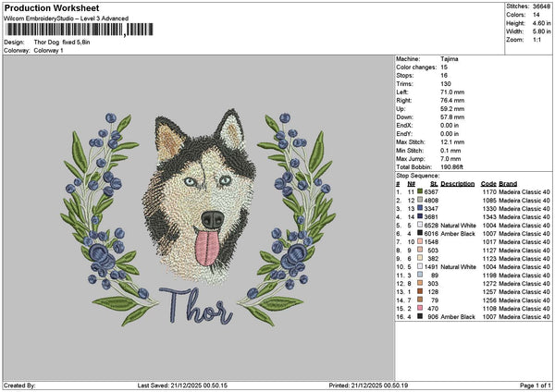Click the brown swatch beside stitch count 79
The width and height of the screenshot is (555, 392).
420,300
